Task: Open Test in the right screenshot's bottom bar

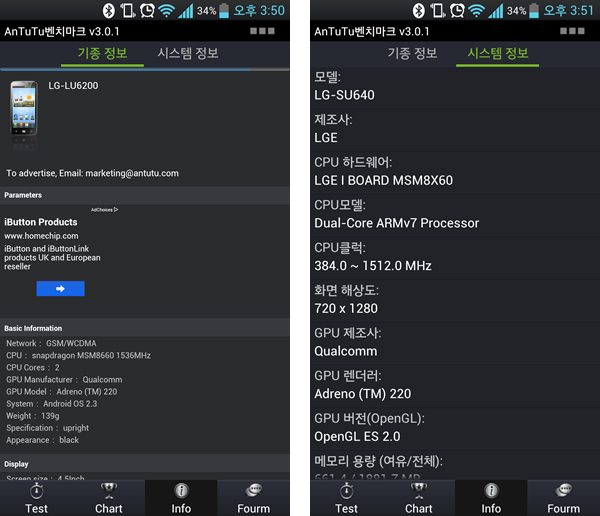Action: [x=346, y=498]
